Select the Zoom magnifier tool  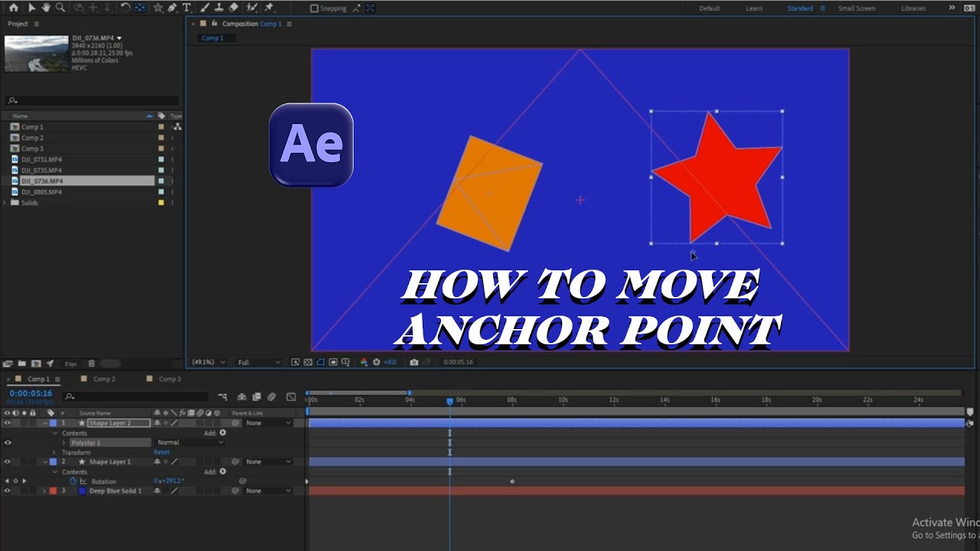(60, 8)
